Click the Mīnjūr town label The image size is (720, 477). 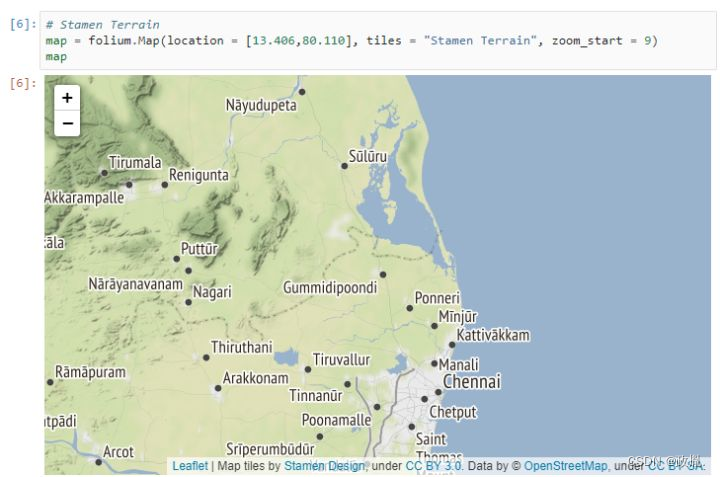coord(457,316)
